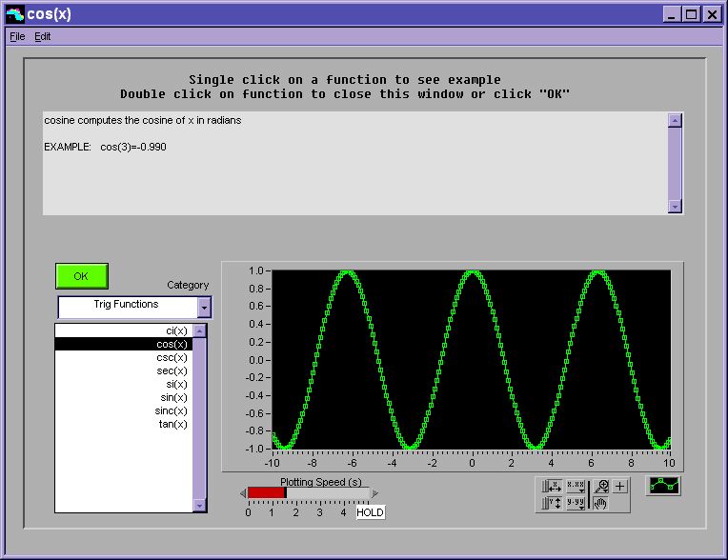
Task: Select the zoom magnifier tool
Action: [x=601, y=487]
